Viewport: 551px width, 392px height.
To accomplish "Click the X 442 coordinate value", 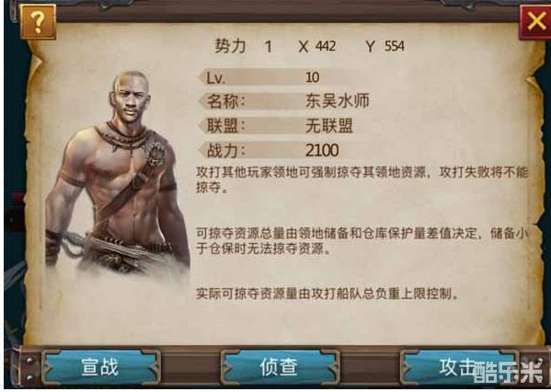I will [x=317, y=46].
